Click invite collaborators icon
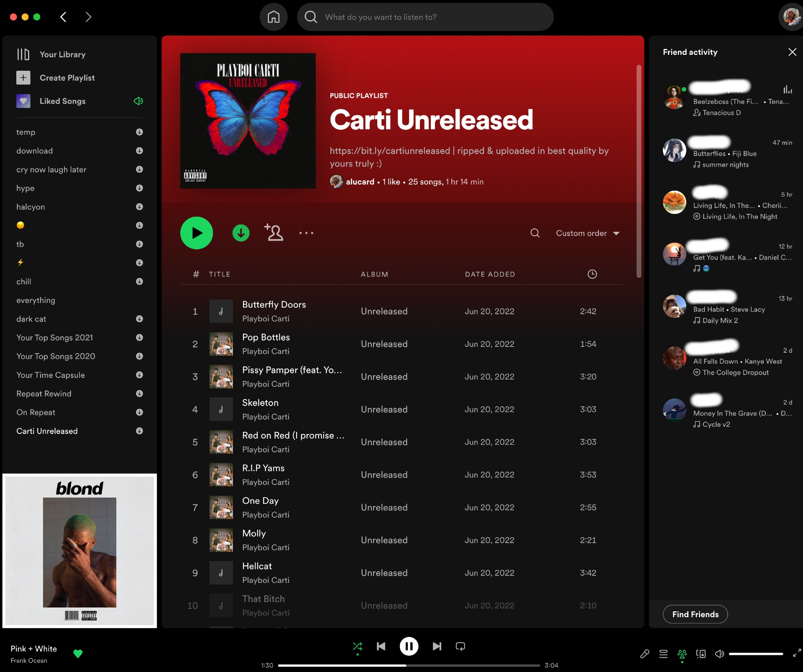 click(x=274, y=233)
